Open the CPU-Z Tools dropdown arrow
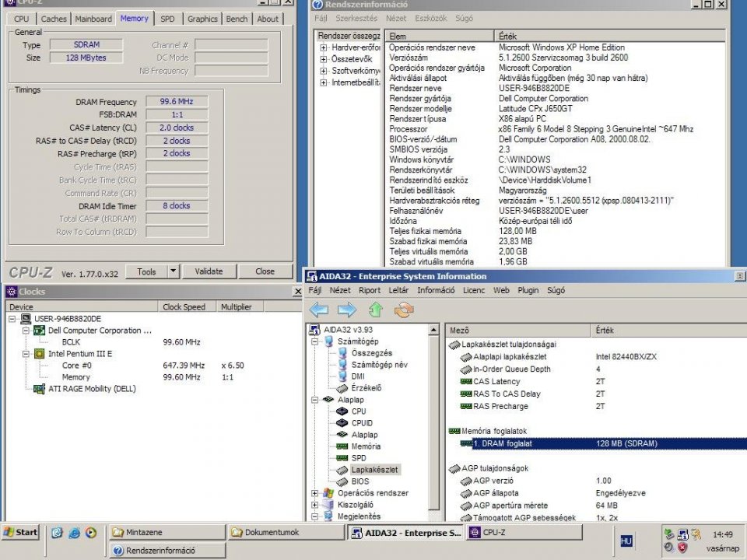The height and width of the screenshot is (560, 747). [x=174, y=271]
